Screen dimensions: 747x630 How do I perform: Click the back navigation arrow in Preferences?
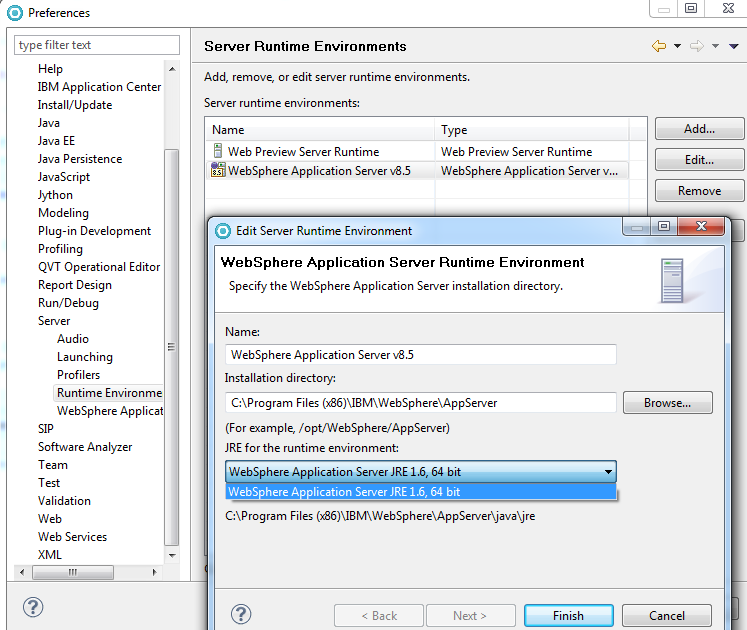click(659, 46)
